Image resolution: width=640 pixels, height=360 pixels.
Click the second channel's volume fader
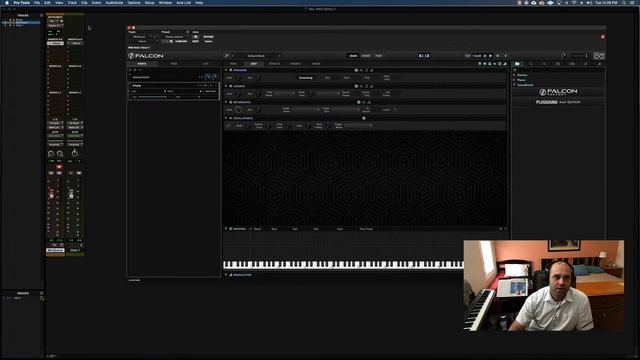(71, 193)
